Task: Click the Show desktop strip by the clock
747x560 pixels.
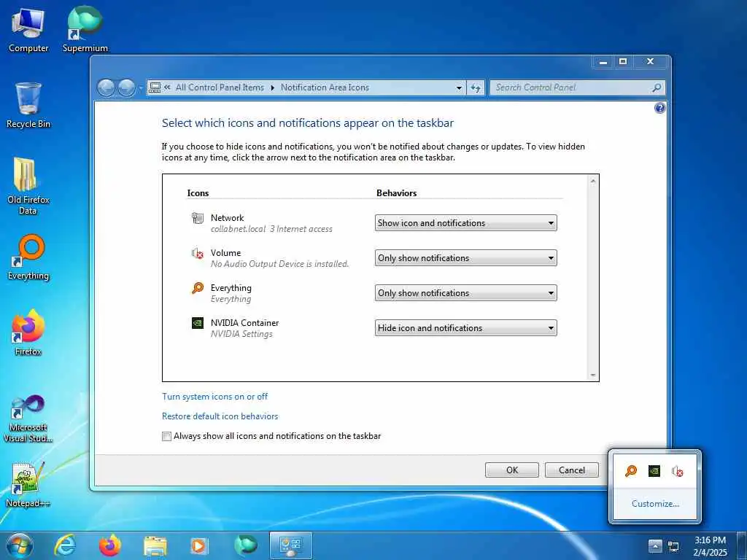Action: coord(741,546)
